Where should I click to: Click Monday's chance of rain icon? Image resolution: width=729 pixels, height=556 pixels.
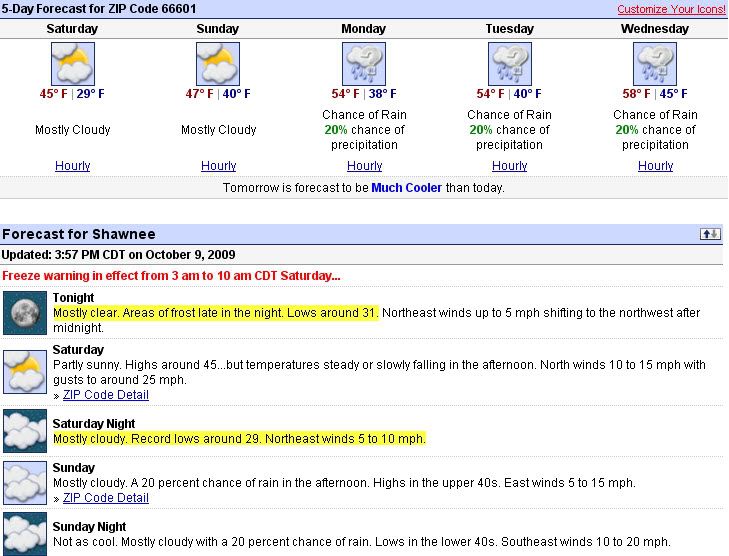coord(364,64)
